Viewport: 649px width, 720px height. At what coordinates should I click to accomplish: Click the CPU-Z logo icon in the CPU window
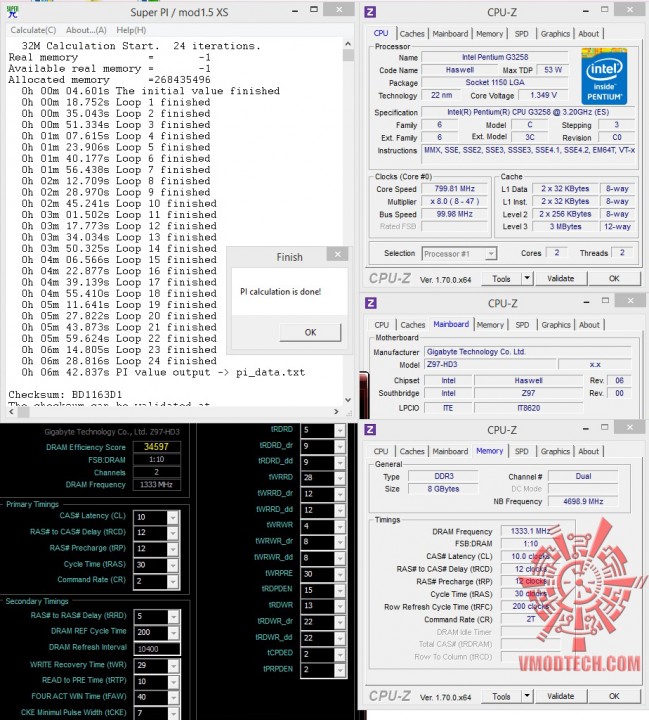point(370,12)
